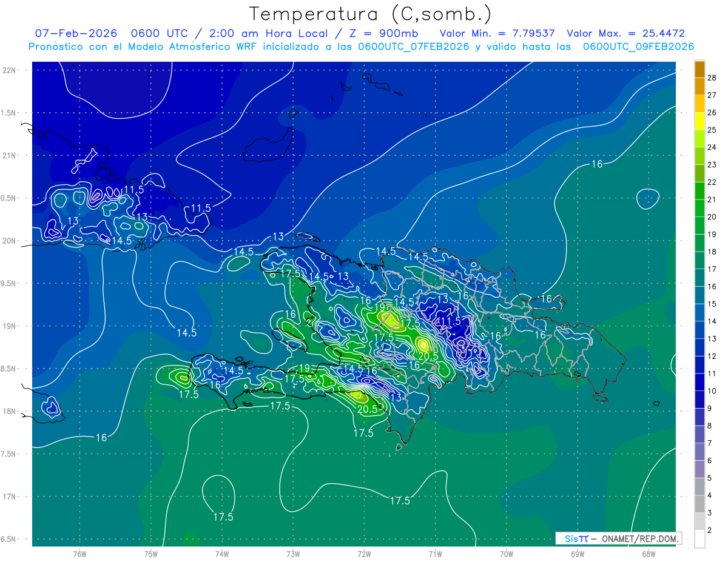Click the "70W" longitude axis label
The height and width of the screenshot is (562, 728).
point(507,554)
